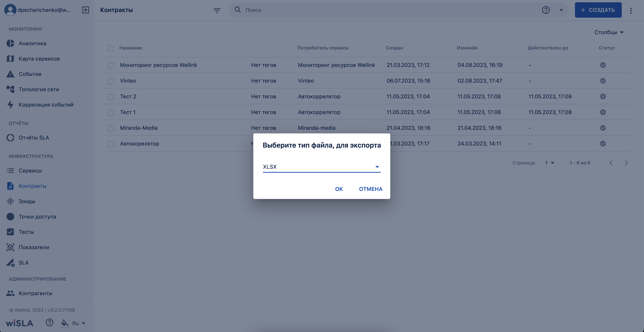Open the filter icon next to Контракты
The height and width of the screenshot is (332, 644).
pos(217,10)
